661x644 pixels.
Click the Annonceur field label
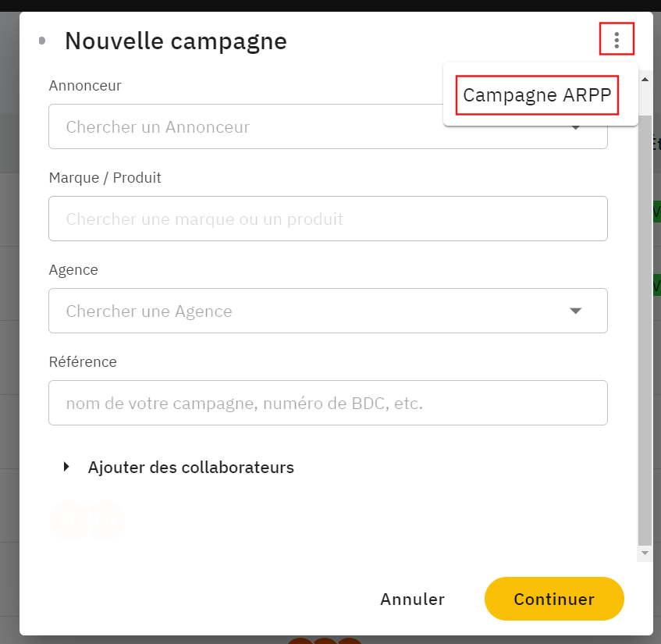coord(85,85)
